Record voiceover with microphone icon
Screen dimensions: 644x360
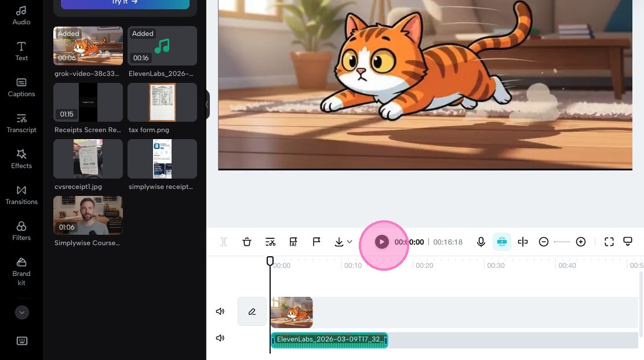pyautogui.click(x=481, y=242)
